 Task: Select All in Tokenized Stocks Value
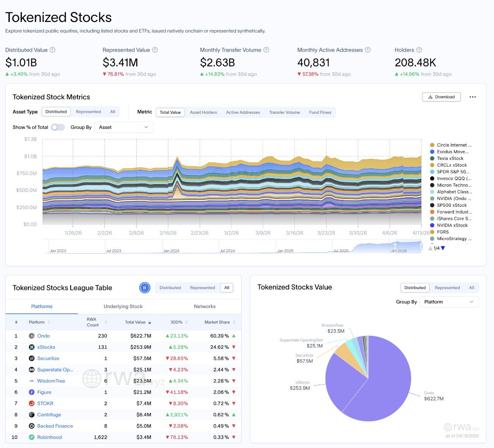tap(471, 287)
